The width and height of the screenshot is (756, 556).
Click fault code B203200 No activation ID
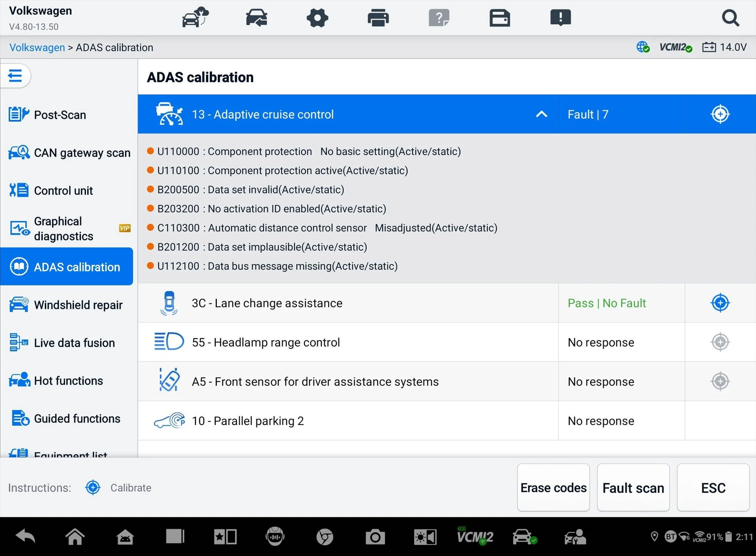point(266,209)
